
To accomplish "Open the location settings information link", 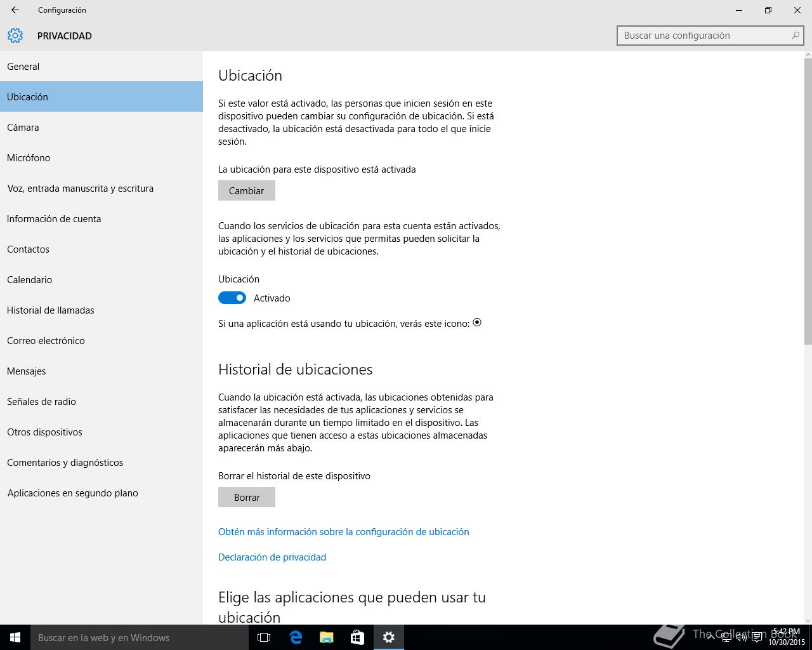I will (x=344, y=531).
